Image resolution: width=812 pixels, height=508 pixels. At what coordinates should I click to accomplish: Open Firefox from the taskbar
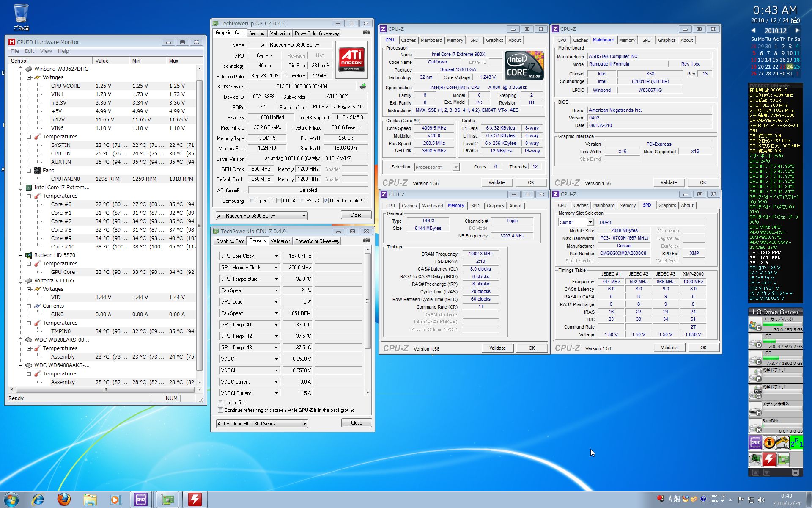[x=64, y=500]
